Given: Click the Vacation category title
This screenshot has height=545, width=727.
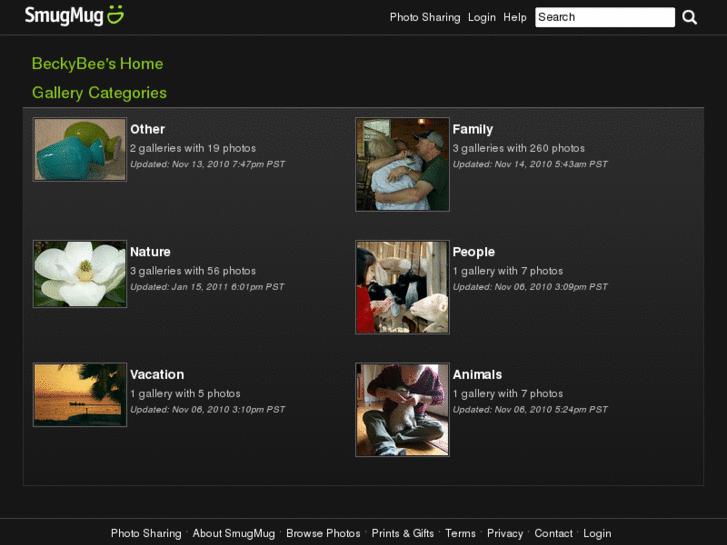Looking at the screenshot, I should (157, 374).
